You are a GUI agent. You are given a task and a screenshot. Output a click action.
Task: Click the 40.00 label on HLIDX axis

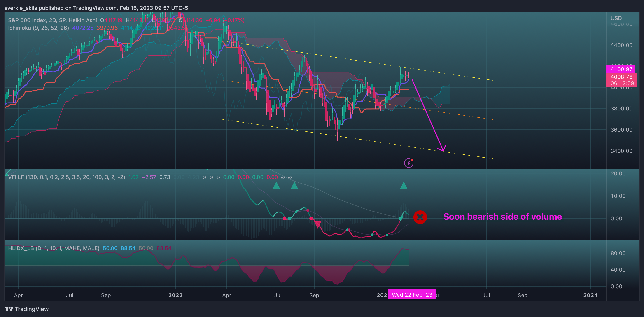618,270
